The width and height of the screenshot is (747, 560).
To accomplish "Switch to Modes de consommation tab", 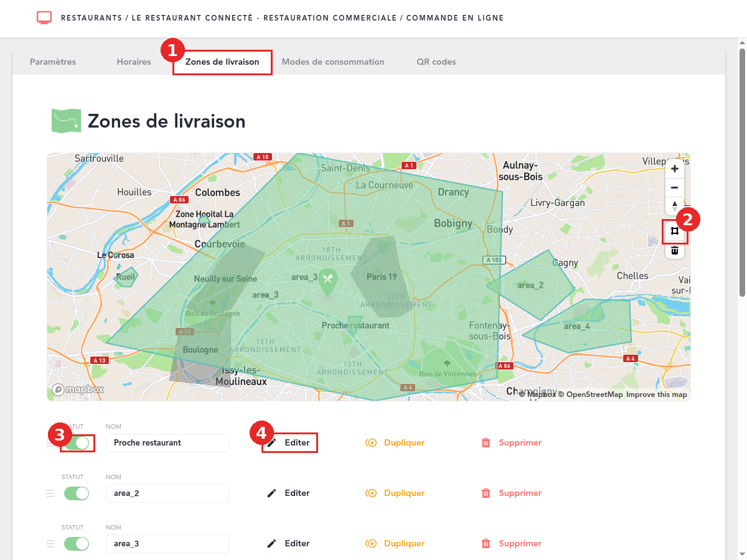I will click(x=333, y=62).
